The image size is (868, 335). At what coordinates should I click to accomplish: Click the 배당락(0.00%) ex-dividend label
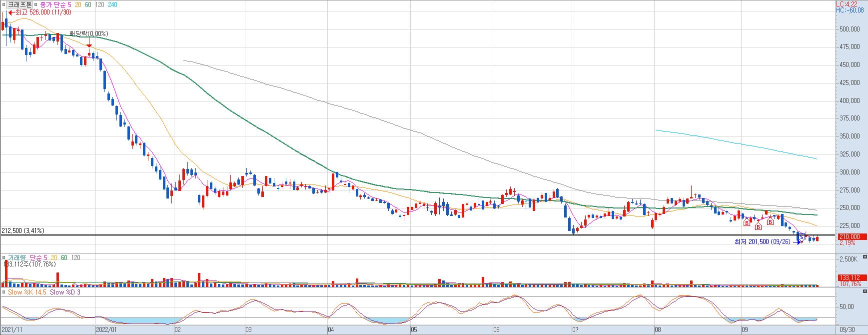[88, 33]
